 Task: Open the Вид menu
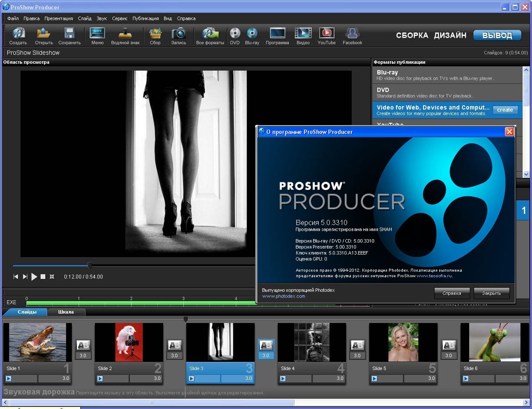(x=168, y=18)
